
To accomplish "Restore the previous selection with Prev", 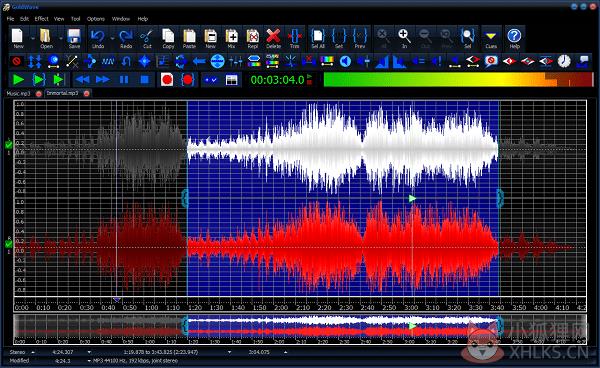I will click(x=360, y=38).
